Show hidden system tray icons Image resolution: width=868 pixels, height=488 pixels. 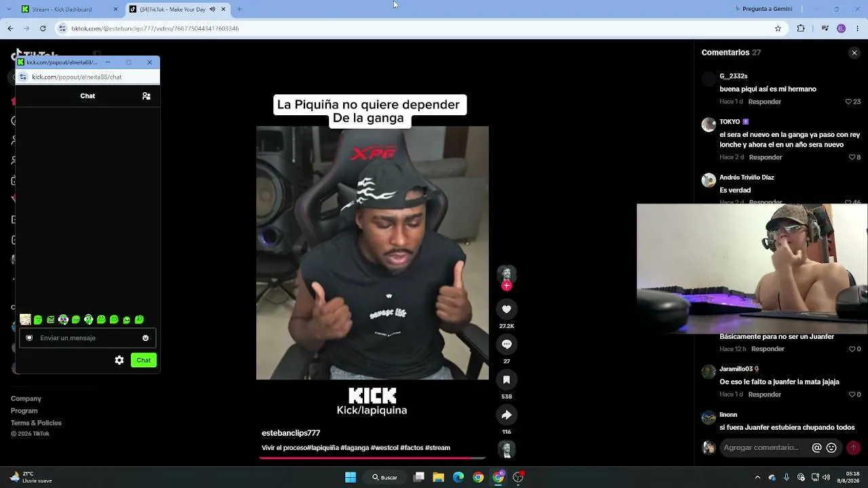757,477
